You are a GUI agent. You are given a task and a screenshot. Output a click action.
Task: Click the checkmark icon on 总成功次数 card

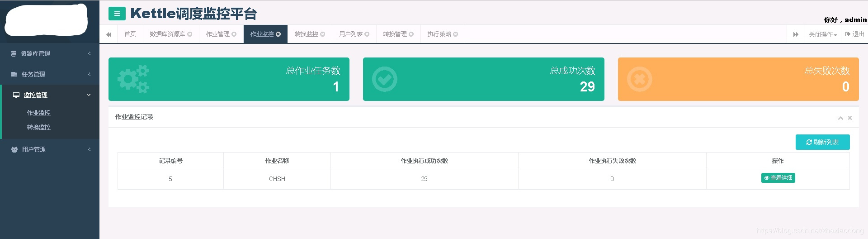click(385, 79)
